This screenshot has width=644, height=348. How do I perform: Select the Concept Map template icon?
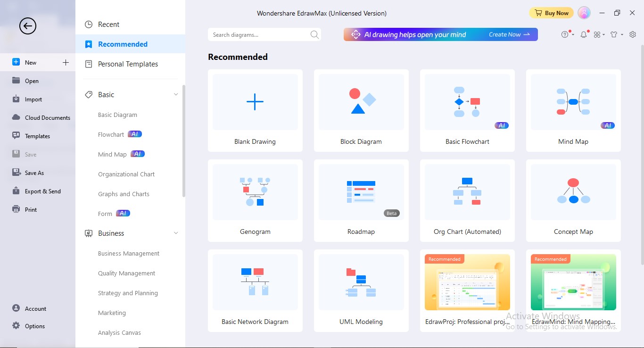573,192
